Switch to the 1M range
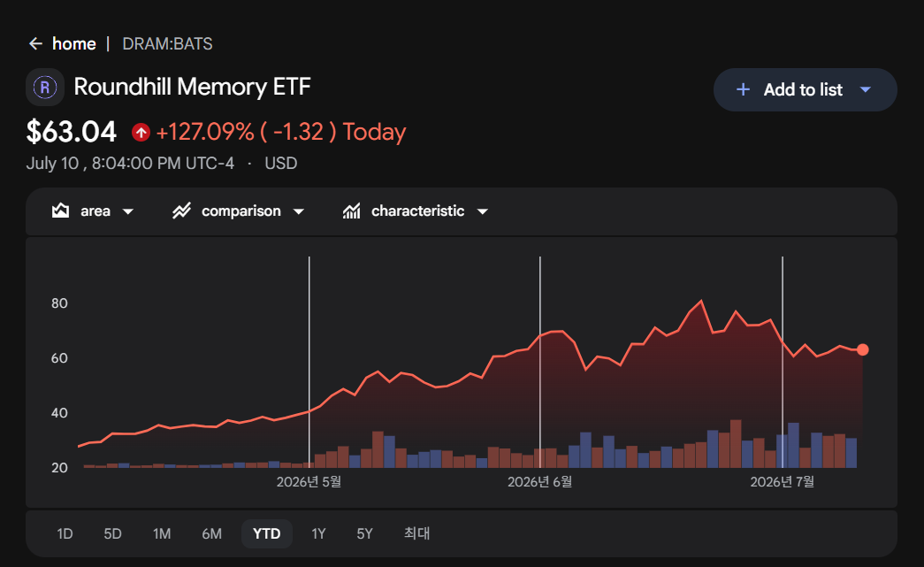 tap(162, 534)
